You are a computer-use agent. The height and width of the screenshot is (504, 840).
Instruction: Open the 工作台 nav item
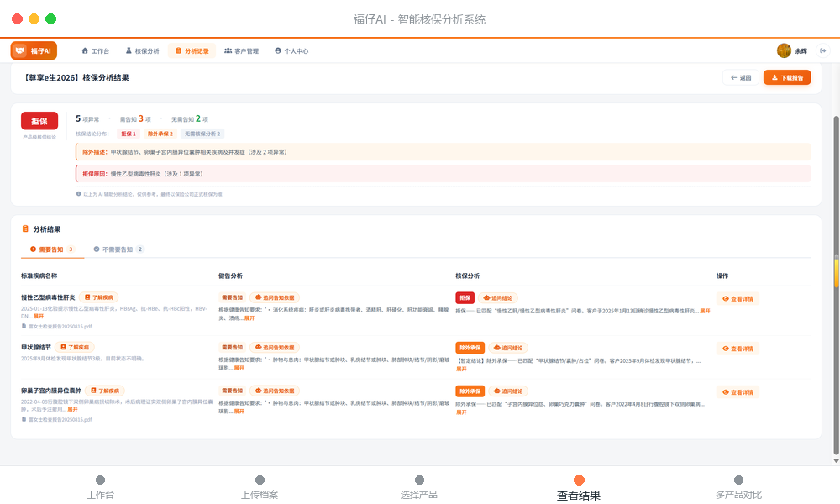tap(96, 51)
